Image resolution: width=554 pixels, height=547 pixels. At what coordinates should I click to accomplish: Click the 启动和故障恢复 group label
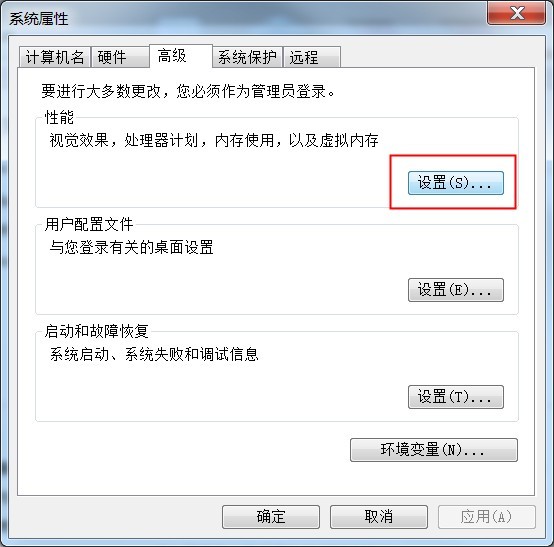(96, 331)
